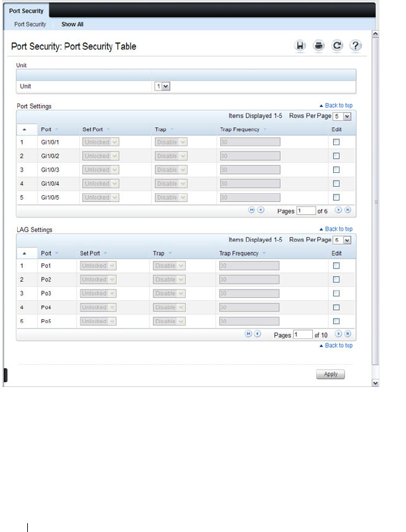This screenshot has height=532, width=406.
Task: Open the Port Security sub-tab
Action: coord(30,25)
